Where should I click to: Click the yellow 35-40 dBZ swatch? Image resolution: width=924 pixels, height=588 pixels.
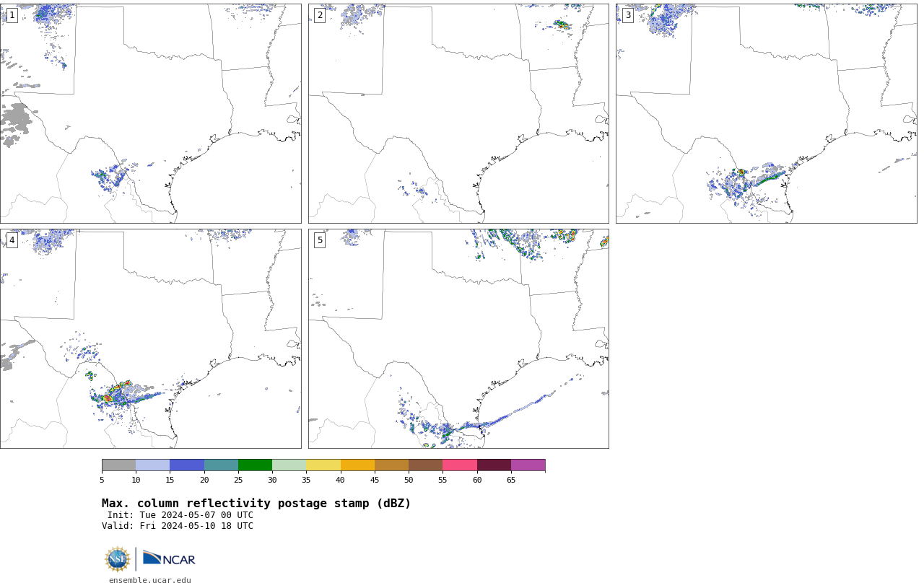(x=323, y=465)
